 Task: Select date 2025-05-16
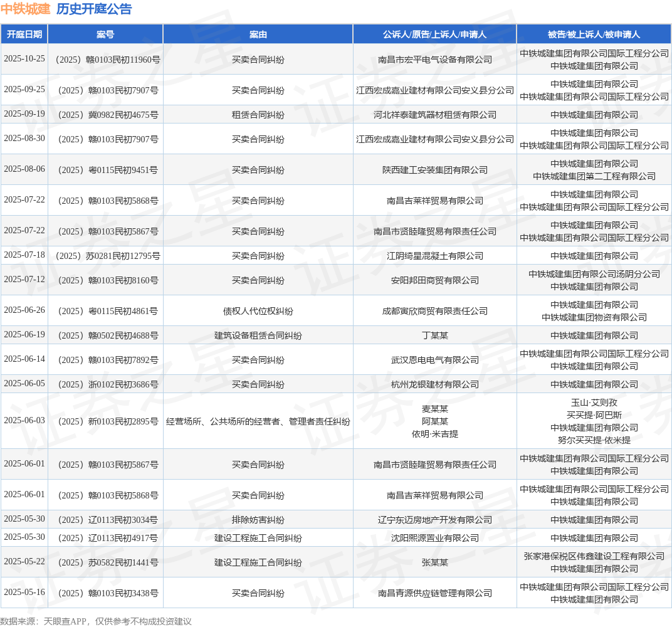(x=24, y=593)
